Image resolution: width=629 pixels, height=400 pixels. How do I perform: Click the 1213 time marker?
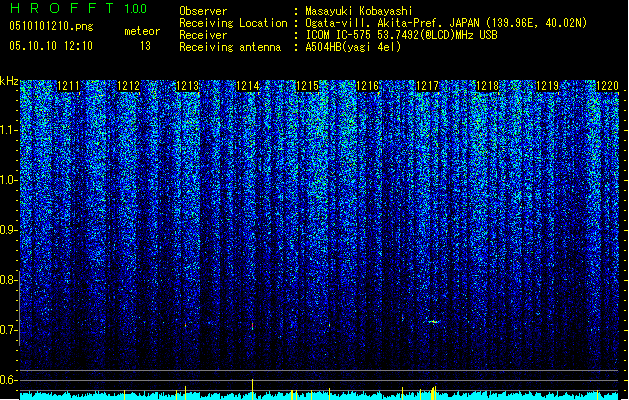[188, 86]
